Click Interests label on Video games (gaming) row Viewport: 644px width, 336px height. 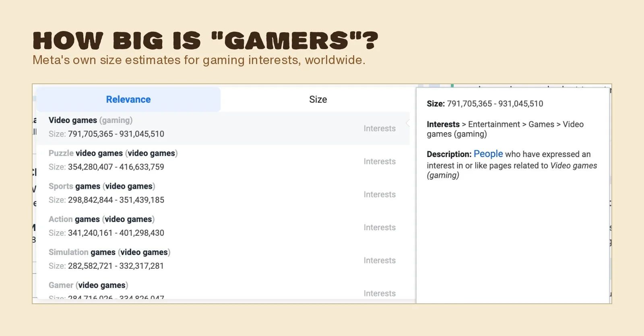(380, 129)
